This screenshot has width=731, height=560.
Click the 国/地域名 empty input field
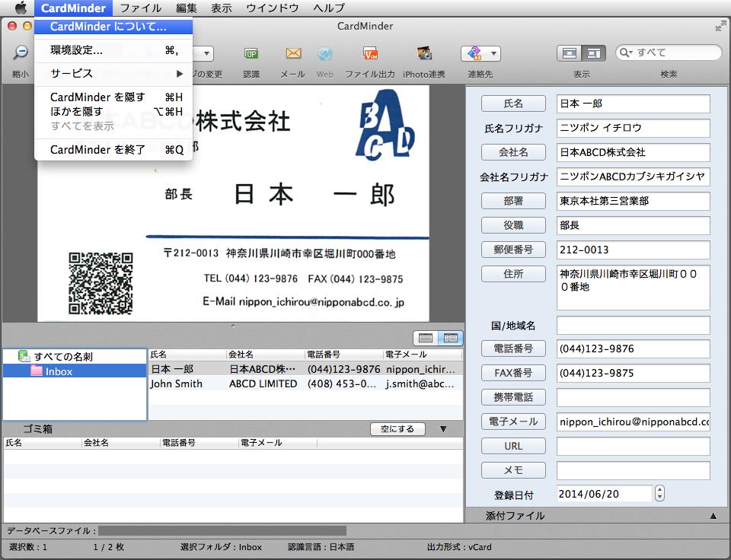click(x=633, y=325)
